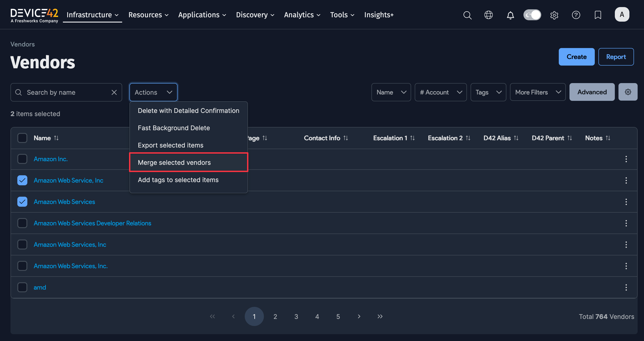Open the table column settings gear
The width and height of the screenshot is (644, 341).
point(628,92)
